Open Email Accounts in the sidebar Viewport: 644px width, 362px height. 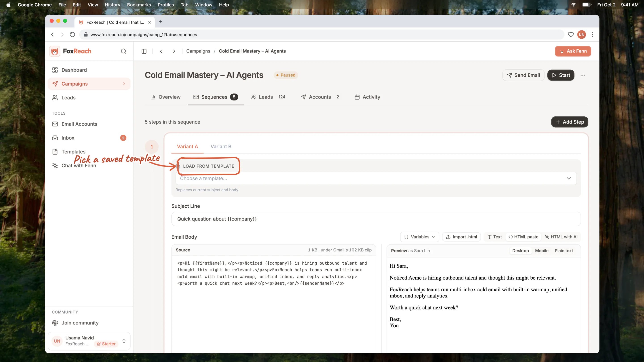click(89, 124)
